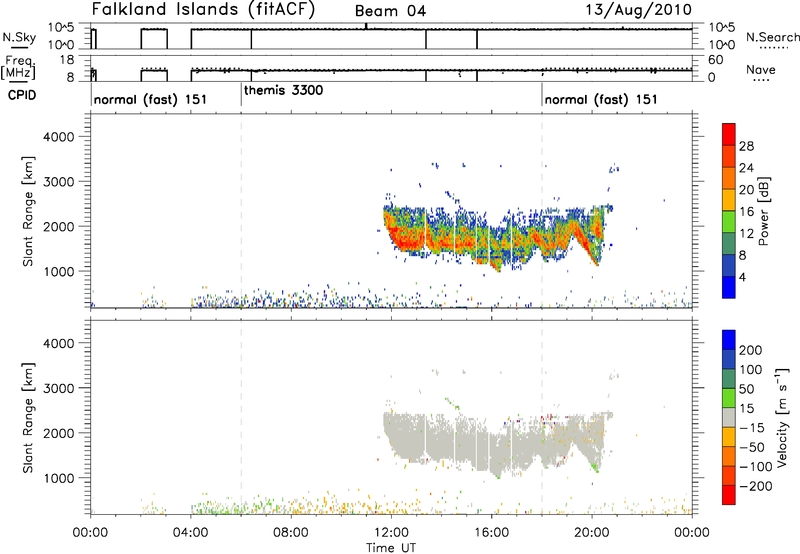Image resolution: width=800 pixels, height=554 pixels.
Task: Click the '-15' tick on velocity scale
Action: [x=752, y=427]
